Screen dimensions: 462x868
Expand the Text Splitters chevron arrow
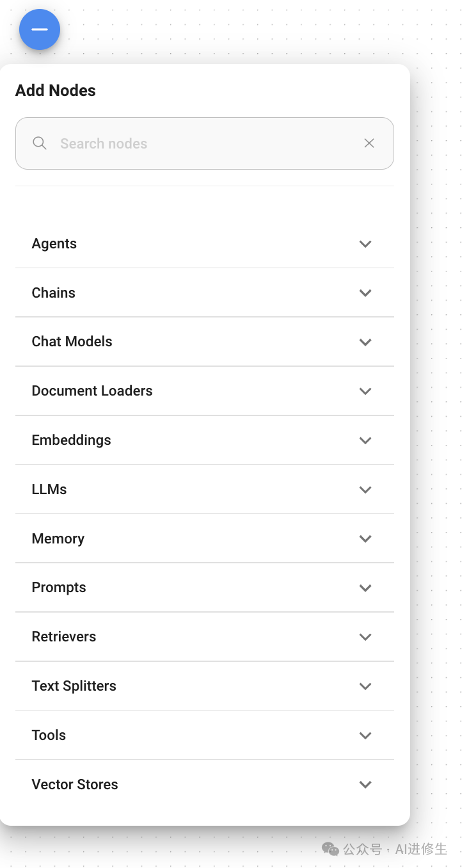point(365,686)
